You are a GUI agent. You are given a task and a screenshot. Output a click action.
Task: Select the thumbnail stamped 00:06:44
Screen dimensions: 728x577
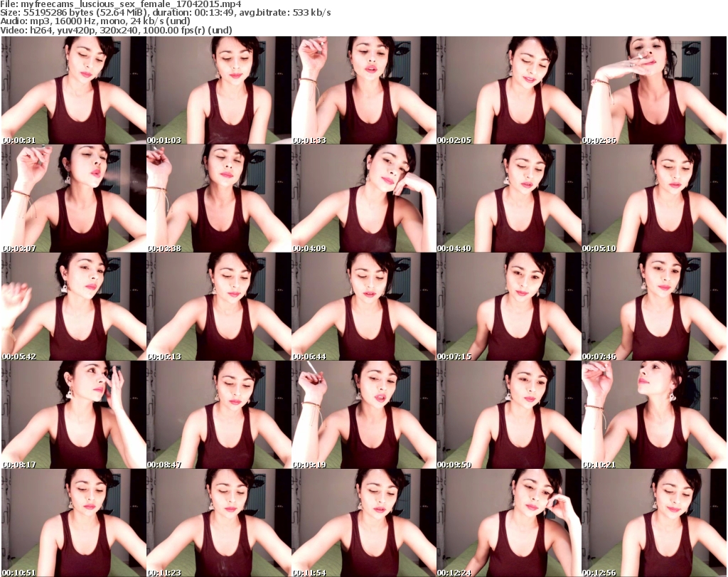(364, 307)
